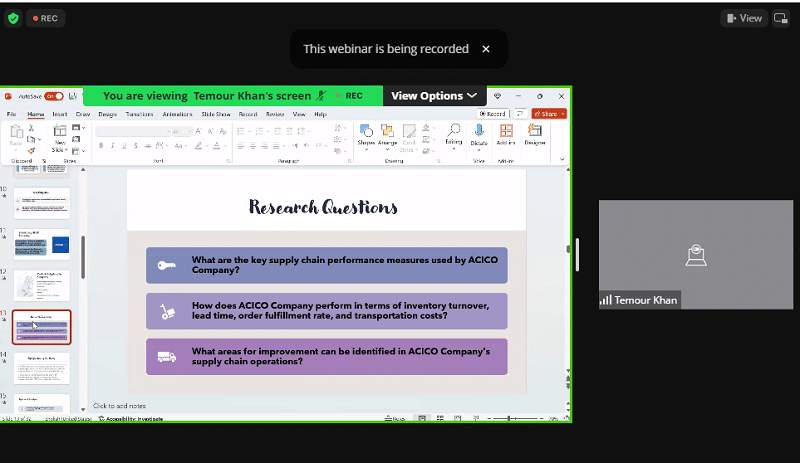Click the Save icon beside AutoSave

(x=73, y=96)
